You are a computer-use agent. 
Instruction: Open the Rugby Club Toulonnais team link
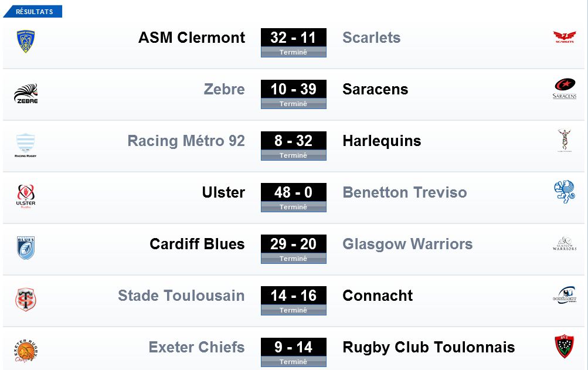(429, 348)
